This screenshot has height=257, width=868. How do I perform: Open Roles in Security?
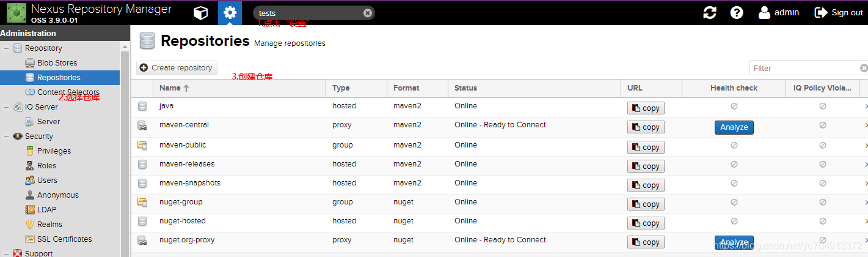click(46, 166)
